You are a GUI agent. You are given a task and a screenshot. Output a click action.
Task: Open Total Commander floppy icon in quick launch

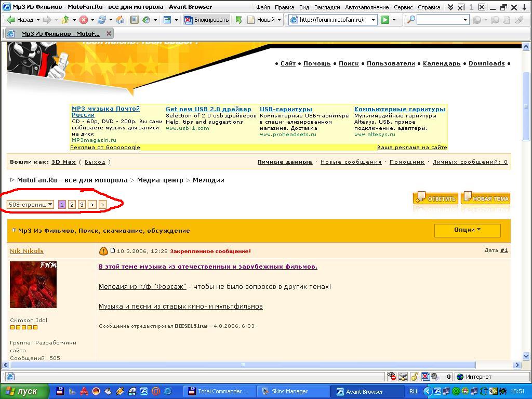(60, 391)
